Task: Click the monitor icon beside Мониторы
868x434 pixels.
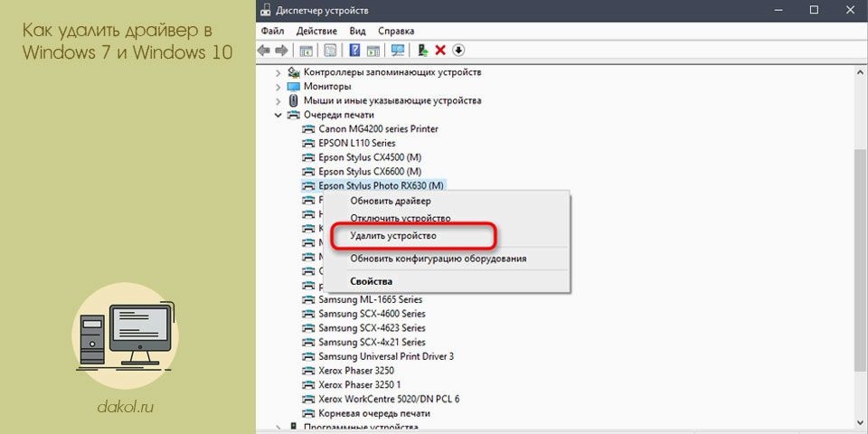Action: [294, 87]
